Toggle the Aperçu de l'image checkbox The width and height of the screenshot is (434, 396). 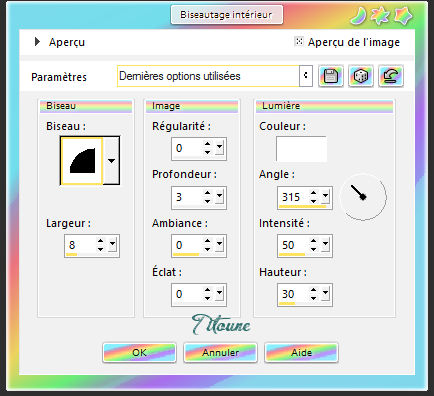tap(299, 41)
